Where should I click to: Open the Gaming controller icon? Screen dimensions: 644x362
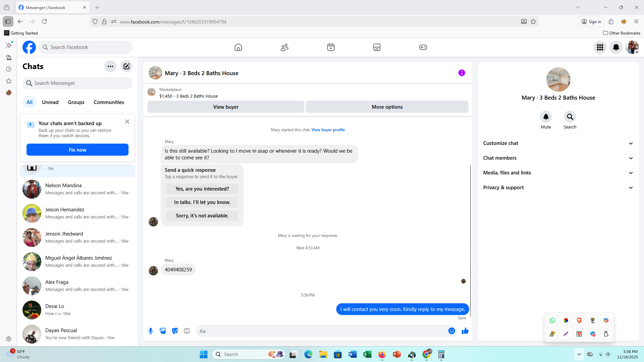(x=423, y=47)
